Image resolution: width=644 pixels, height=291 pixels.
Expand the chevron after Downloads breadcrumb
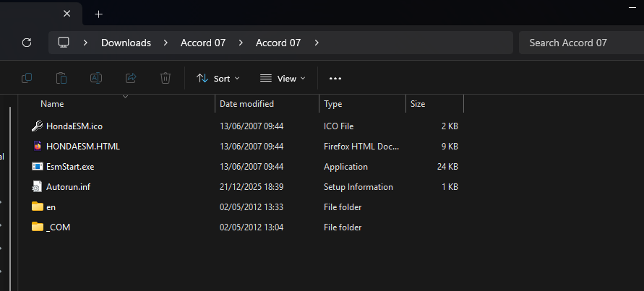(x=166, y=43)
